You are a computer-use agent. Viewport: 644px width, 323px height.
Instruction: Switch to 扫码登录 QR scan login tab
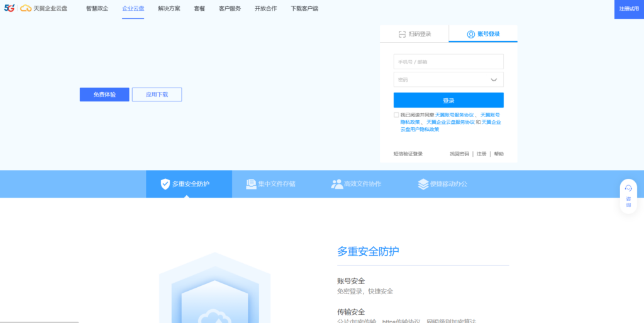click(x=414, y=34)
